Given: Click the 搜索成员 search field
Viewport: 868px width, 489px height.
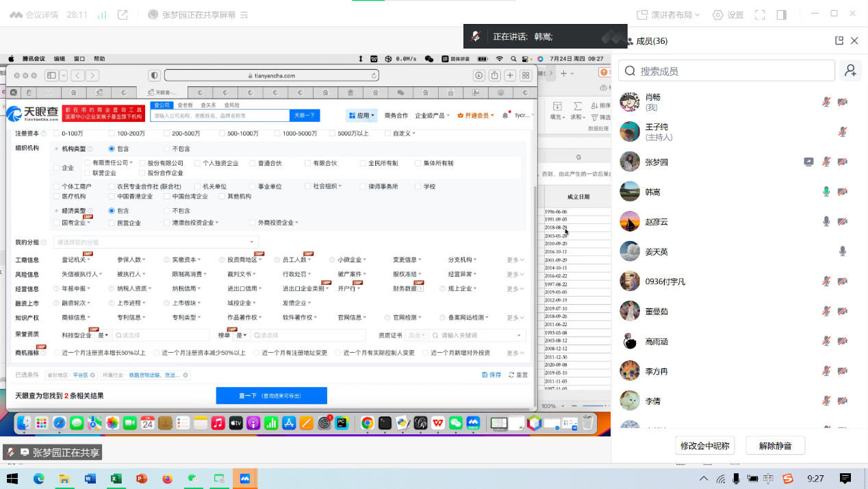Looking at the screenshot, I should [x=727, y=71].
